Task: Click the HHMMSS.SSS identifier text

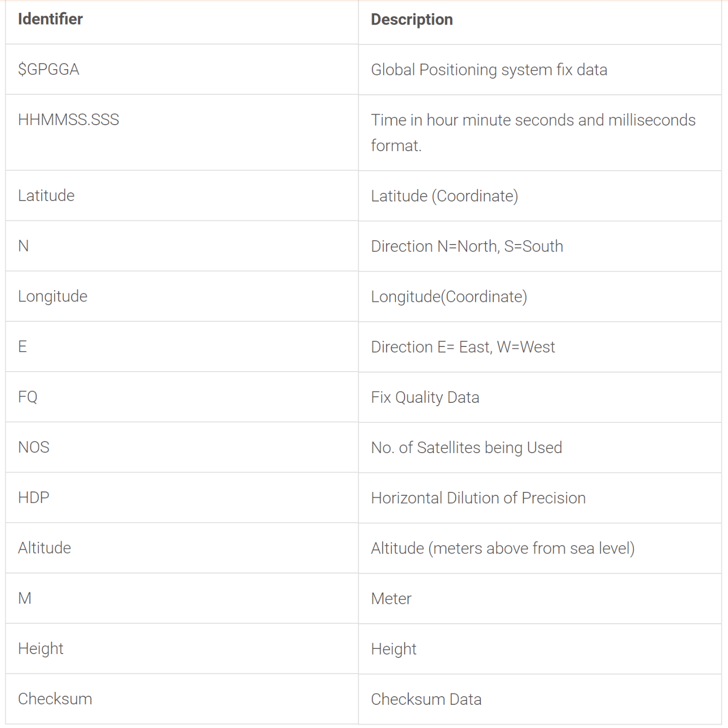Action: click(x=69, y=120)
